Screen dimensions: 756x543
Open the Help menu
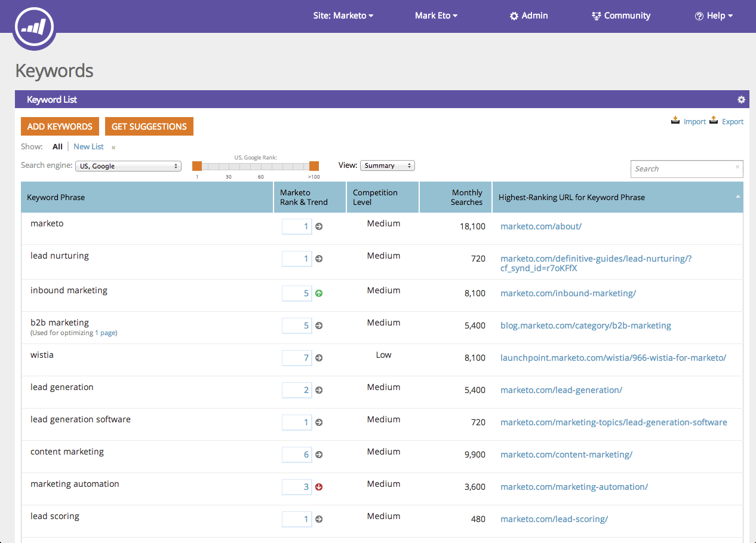coord(714,16)
